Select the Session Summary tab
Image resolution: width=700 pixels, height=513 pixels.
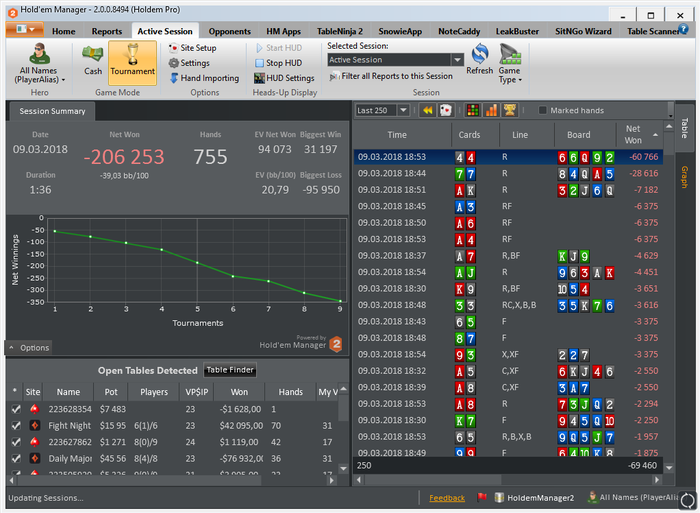point(52,111)
